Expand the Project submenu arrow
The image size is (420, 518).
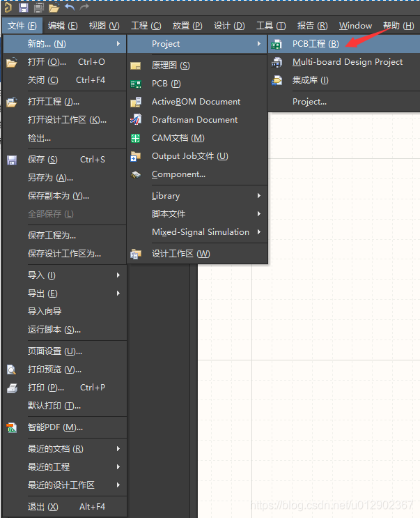point(259,44)
